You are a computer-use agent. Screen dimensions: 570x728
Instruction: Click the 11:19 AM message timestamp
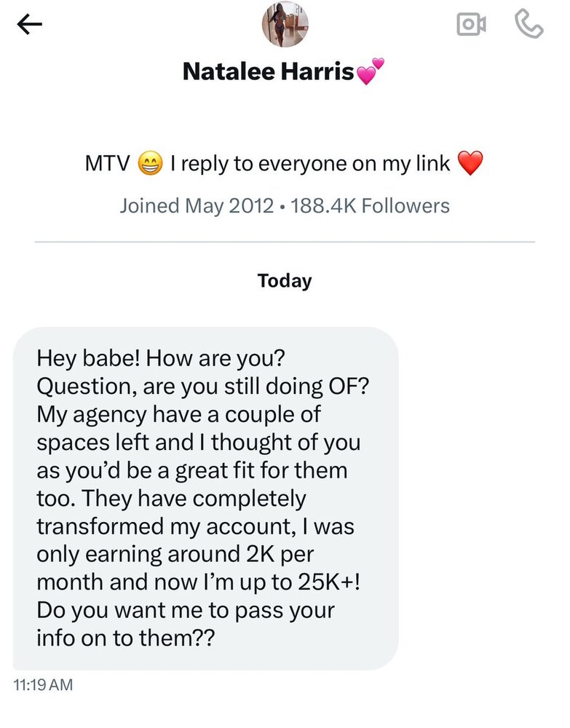[x=43, y=684]
